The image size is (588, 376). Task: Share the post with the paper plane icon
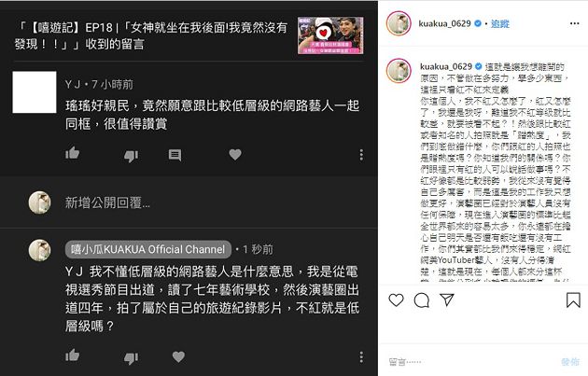click(447, 299)
